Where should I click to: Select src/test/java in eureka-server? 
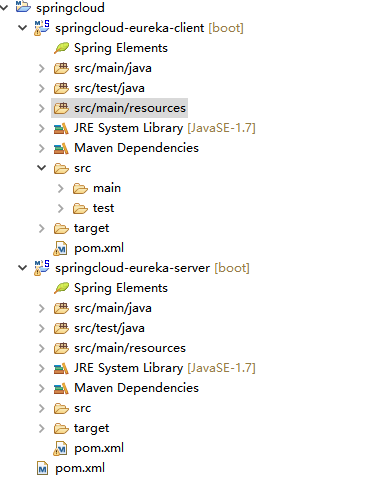pyautogui.click(x=109, y=328)
